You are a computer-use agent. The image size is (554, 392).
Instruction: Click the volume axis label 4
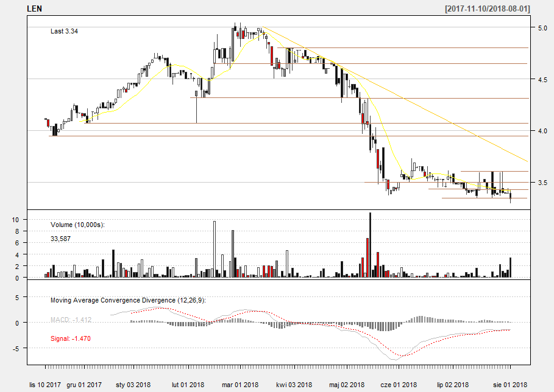[16, 255]
